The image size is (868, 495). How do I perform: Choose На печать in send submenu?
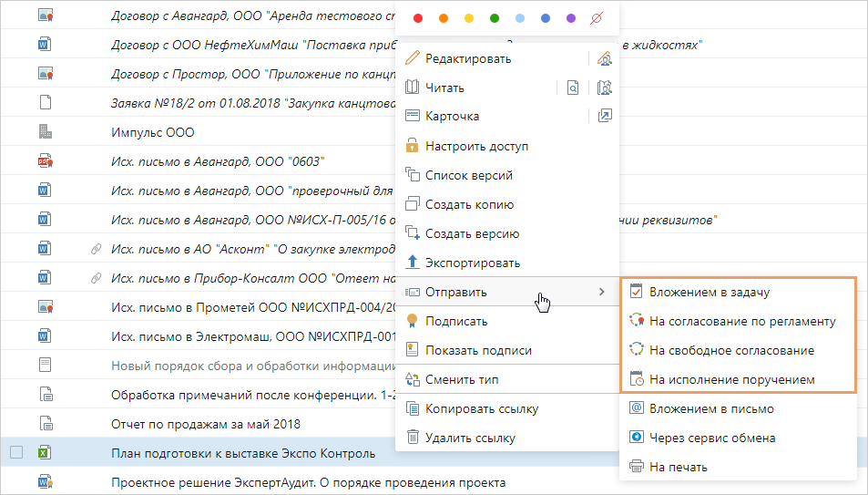(x=678, y=467)
